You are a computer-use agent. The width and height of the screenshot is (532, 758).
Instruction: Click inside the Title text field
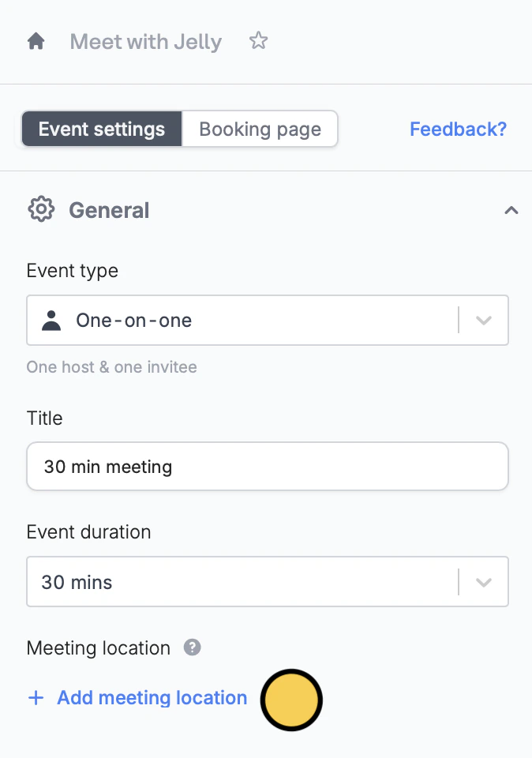click(268, 467)
